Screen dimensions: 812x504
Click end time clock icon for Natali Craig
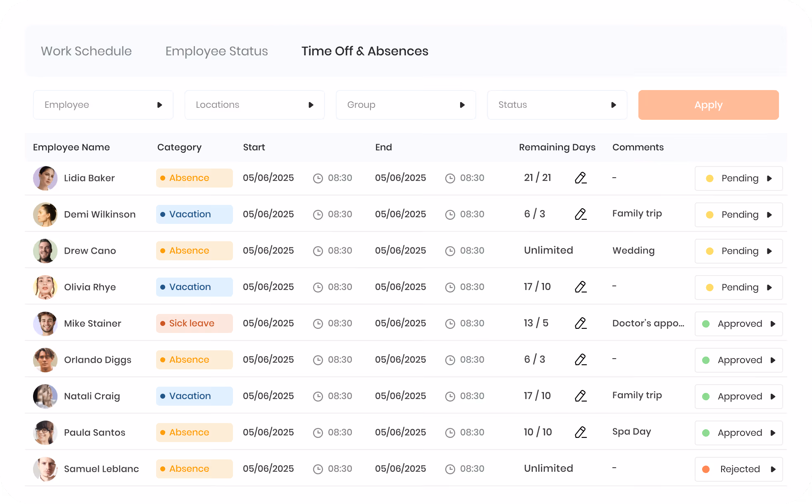(x=450, y=397)
